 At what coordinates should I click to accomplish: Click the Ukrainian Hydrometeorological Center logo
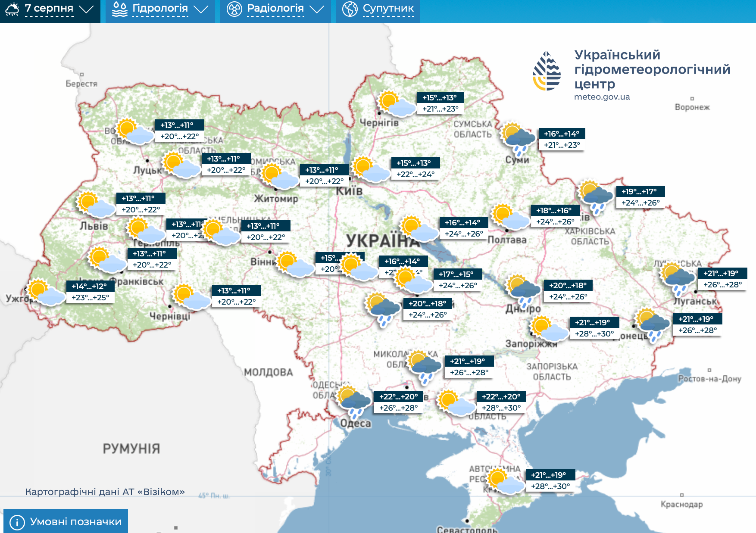click(x=547, y=71)
